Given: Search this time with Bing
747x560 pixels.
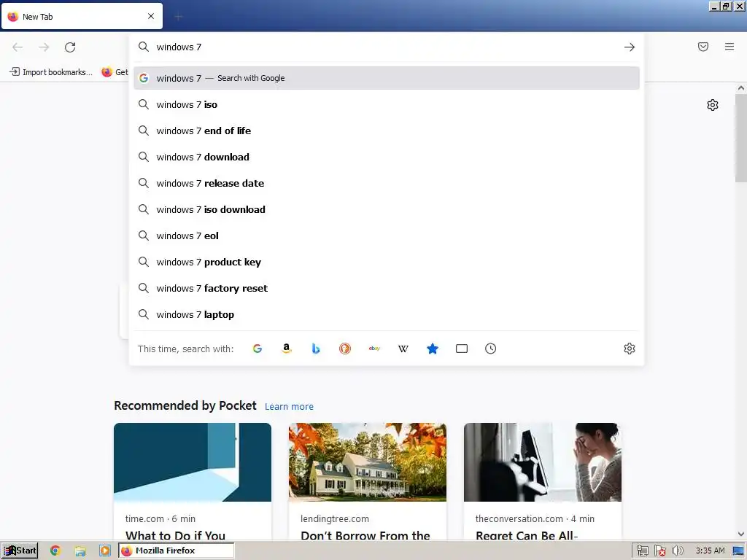Looking at the screenshot, I should click(x=315, y=349).
